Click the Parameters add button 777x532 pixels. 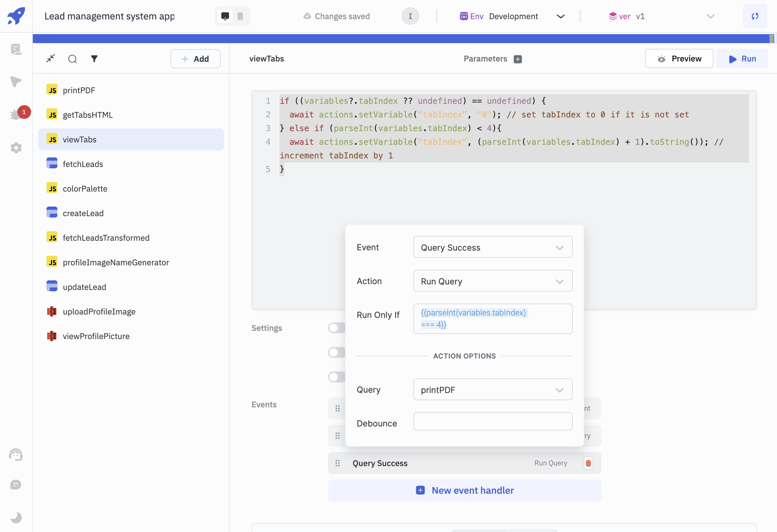click(517, 58)
